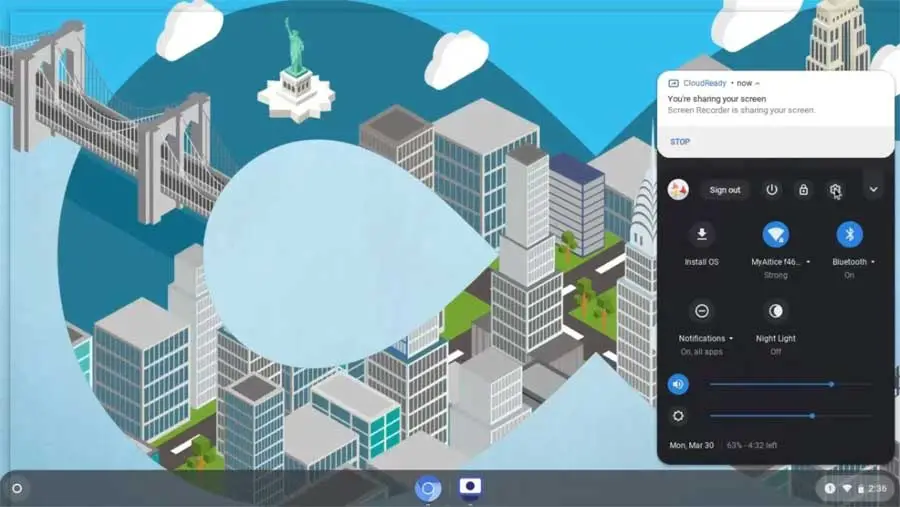Mute volume with speaker icon
900x507 pixels.
pos(678,384)
